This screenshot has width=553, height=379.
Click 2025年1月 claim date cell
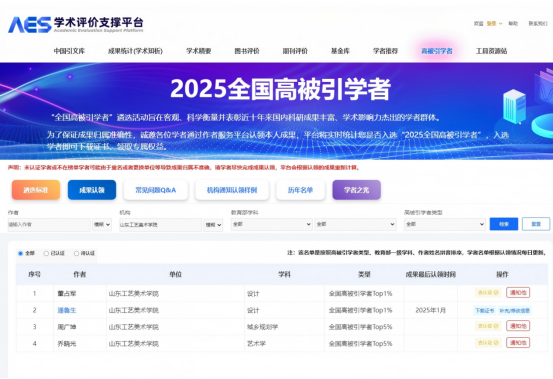tap(430, 310)
